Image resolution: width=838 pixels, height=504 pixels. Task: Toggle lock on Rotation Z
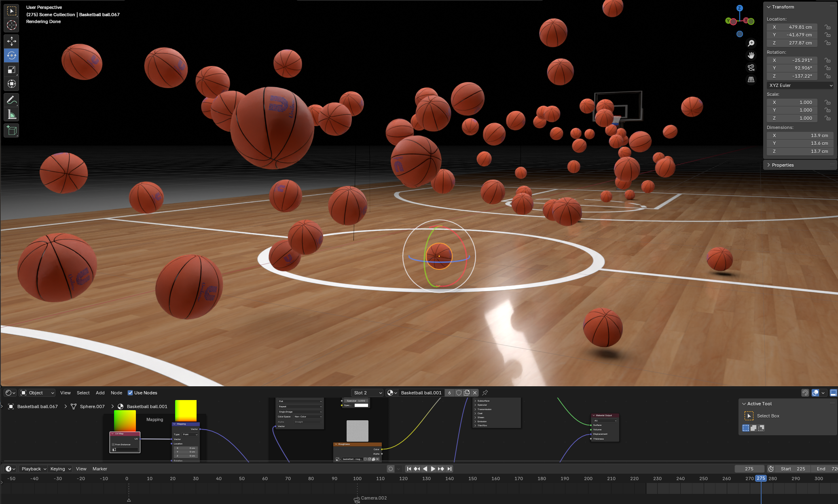click(x=827, y=76)
